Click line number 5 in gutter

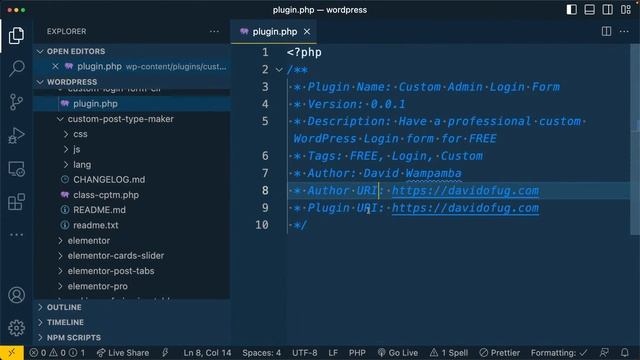265,121
